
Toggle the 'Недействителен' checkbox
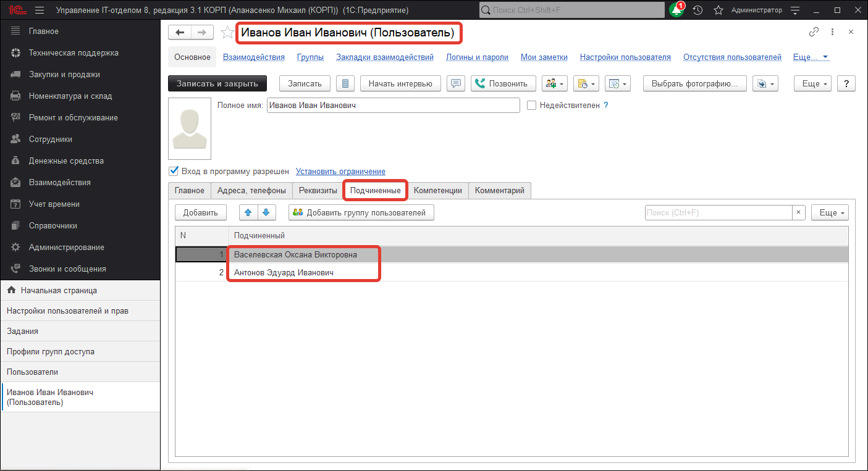coord(531,106)
